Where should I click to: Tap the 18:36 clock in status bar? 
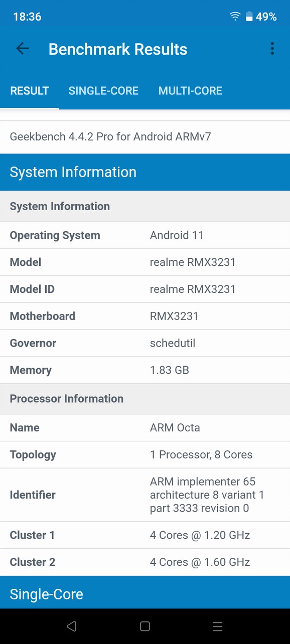pos(27,17)
